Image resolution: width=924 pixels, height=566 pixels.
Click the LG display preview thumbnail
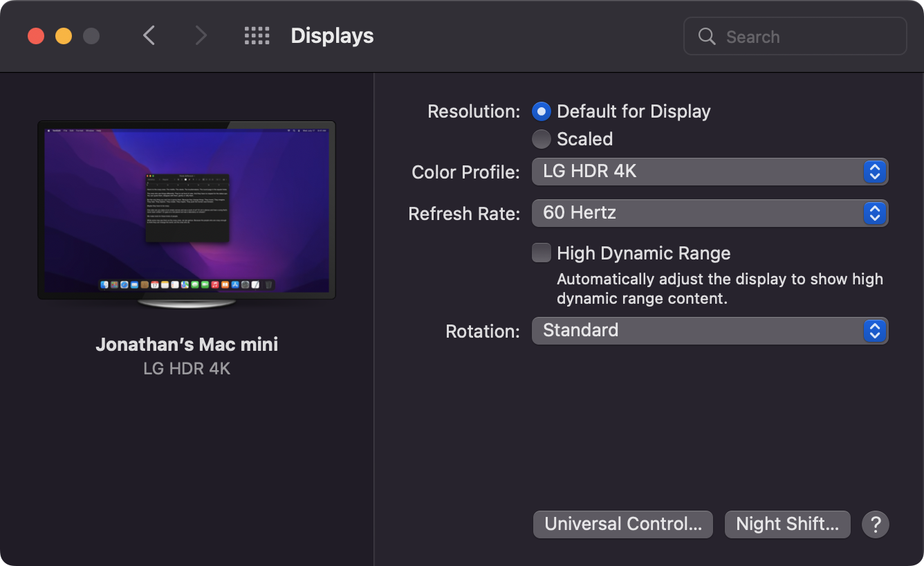coord(187,214)
